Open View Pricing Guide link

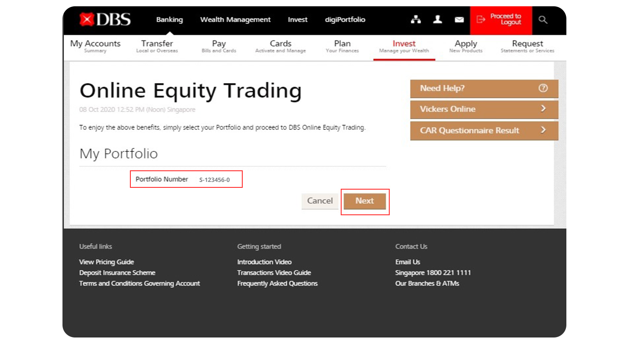point(107,262)
